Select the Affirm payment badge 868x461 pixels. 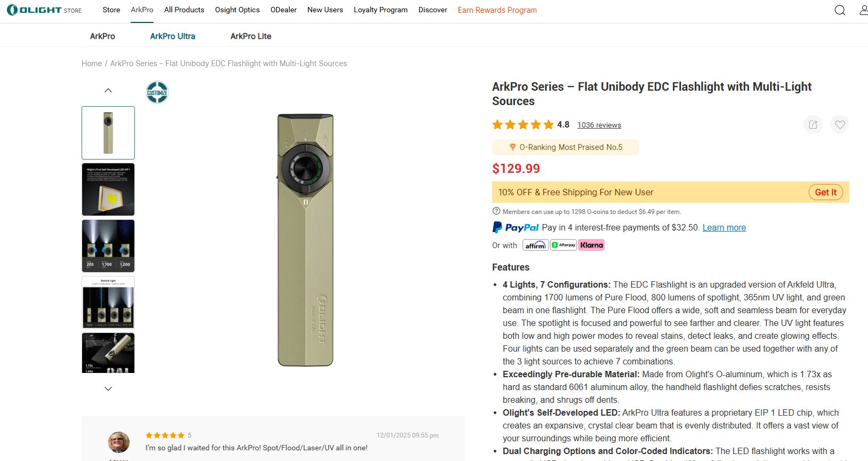point(535,245)
